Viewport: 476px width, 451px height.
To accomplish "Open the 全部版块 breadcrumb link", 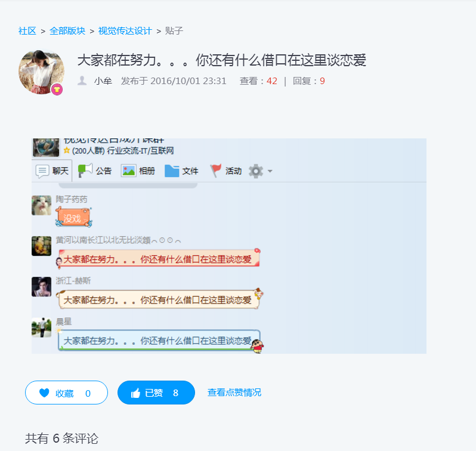I will [x=67, y=31].
